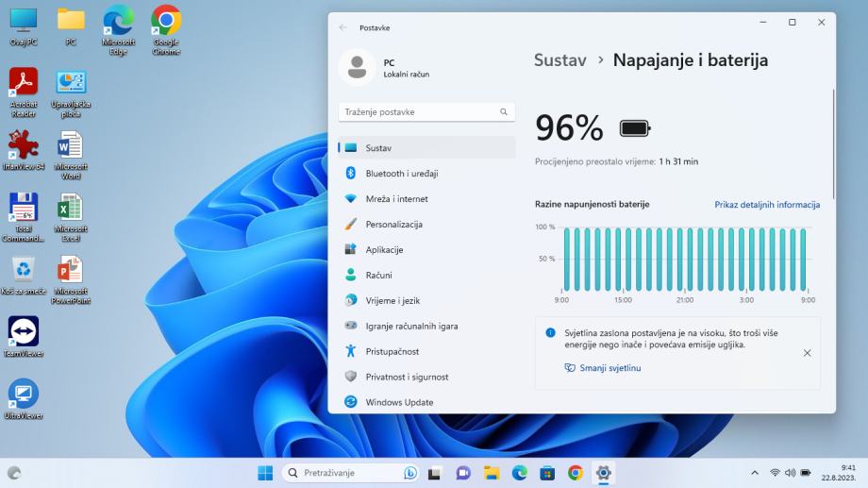
Task: Click the clock and date in taskbar
Action: (838, 473)
